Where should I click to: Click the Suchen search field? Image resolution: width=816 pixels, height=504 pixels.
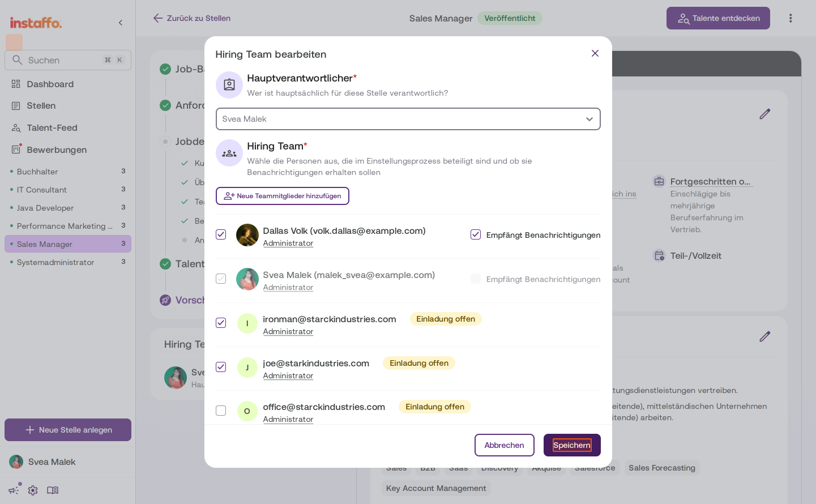[x=68, y=60]
